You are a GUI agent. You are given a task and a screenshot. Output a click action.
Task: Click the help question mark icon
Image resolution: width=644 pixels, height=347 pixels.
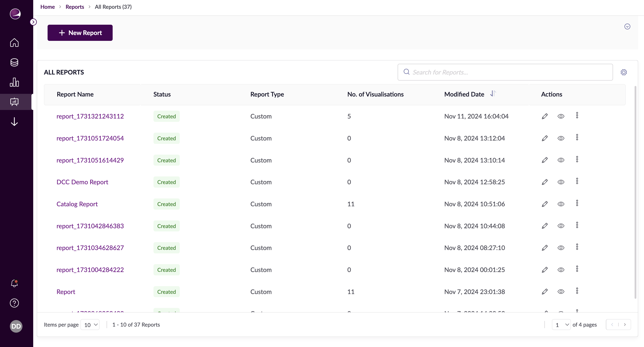pyautogui.click(x=14, y=303)
